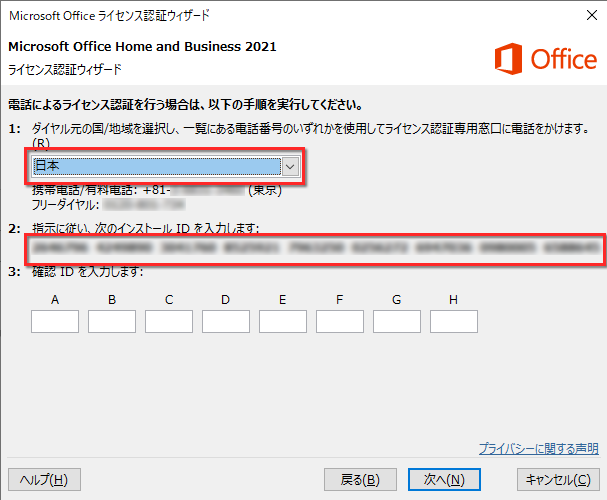Click the Office logo icon
The width and height of the screenshot is (607, 500).
click(509, 59)
